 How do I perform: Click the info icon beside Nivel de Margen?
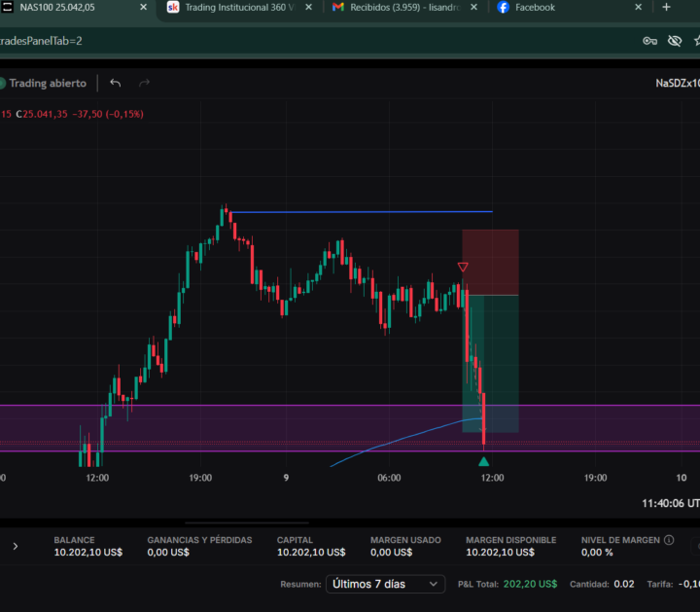click(x=669, y=540)
